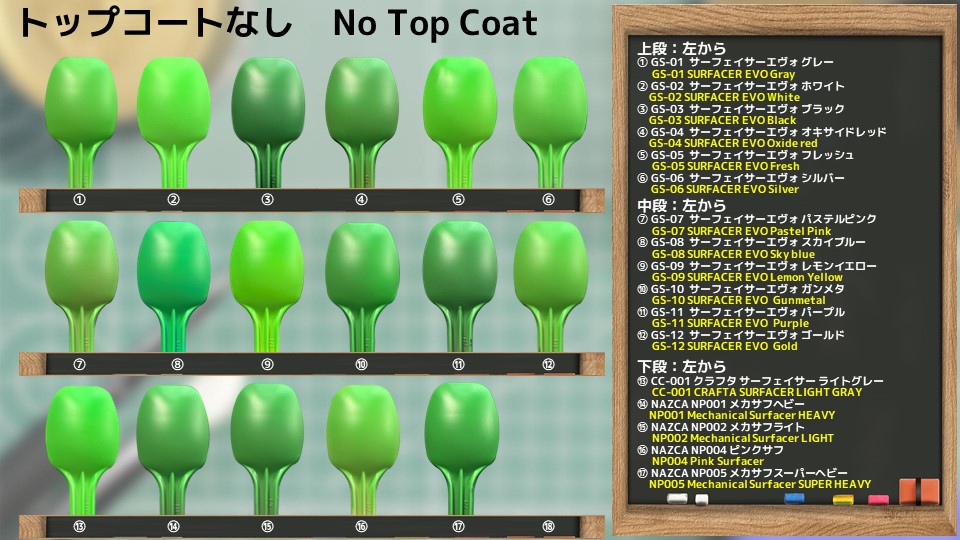This screenshot has height=540, width=960.
Task: Select the spoon sample above label ⑮
Action: click(x=268, y=450)
